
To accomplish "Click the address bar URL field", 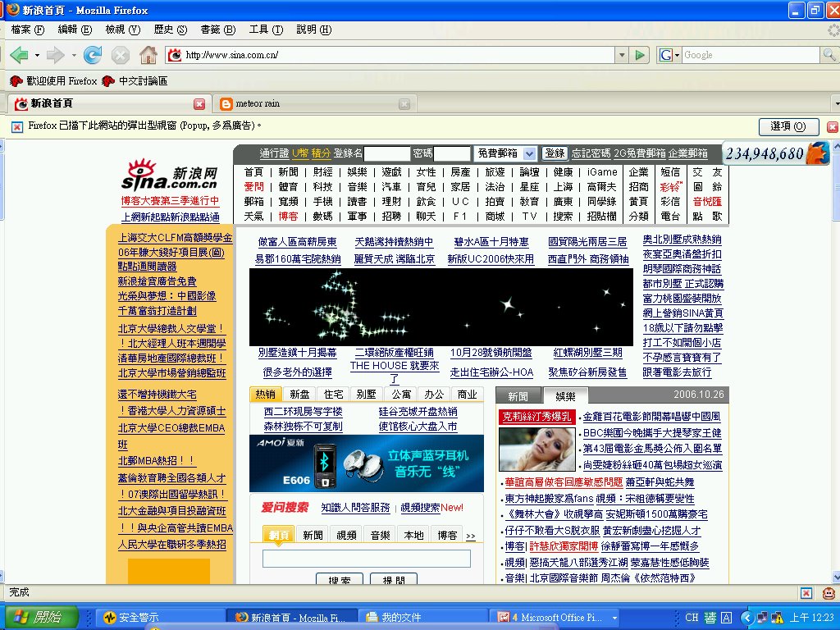I will [x=399, y=55].
